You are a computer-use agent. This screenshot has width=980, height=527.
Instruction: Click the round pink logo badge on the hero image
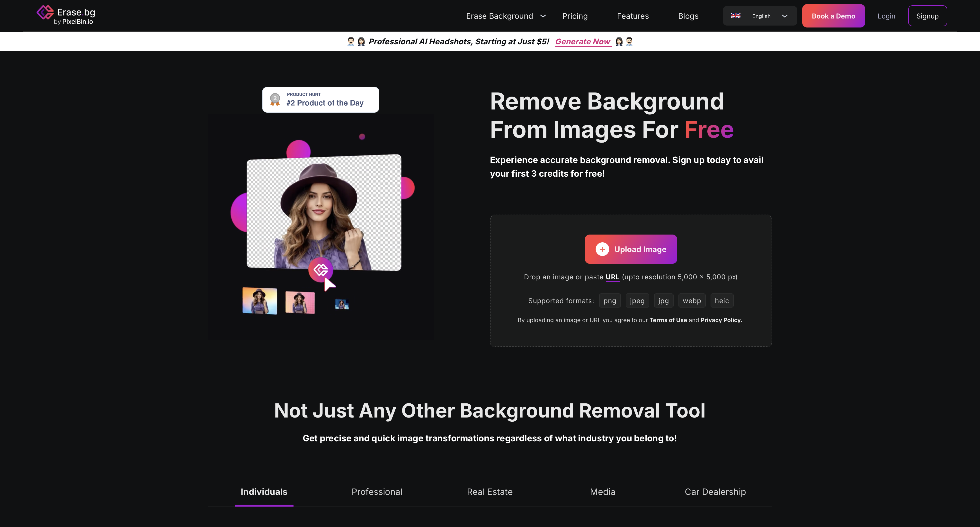click(x=320, y=270)
